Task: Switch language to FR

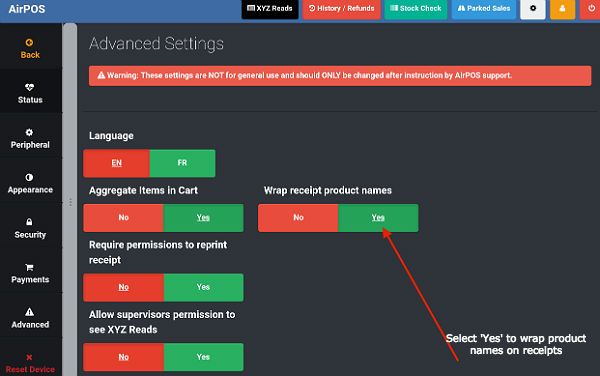Action: click(182, 163)
